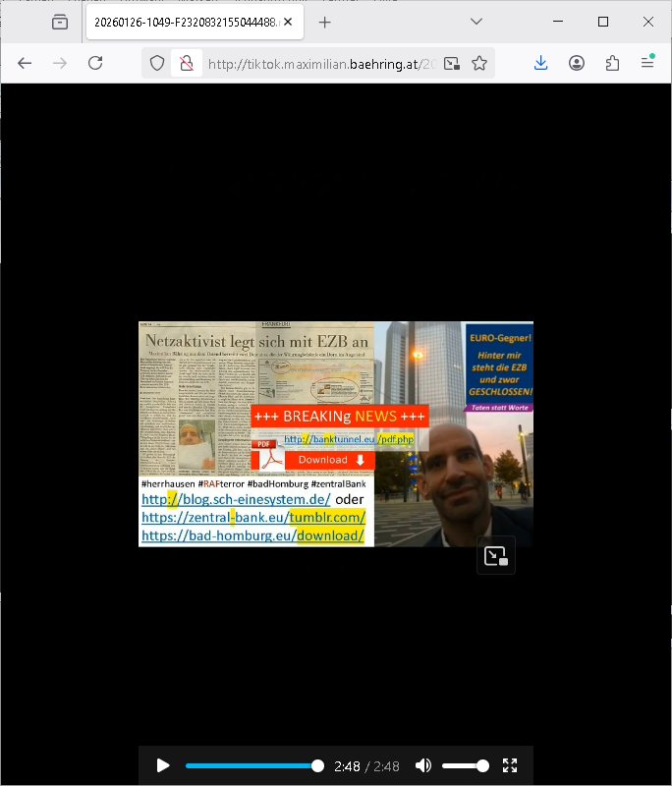Bookmark this page with the star
The image size is (672, 786).
(x=479, y=64)
